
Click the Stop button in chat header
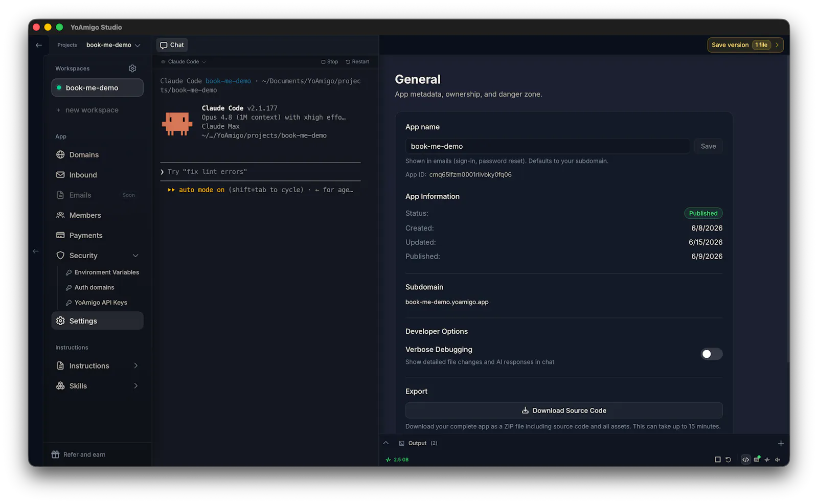tap(330, 62)
